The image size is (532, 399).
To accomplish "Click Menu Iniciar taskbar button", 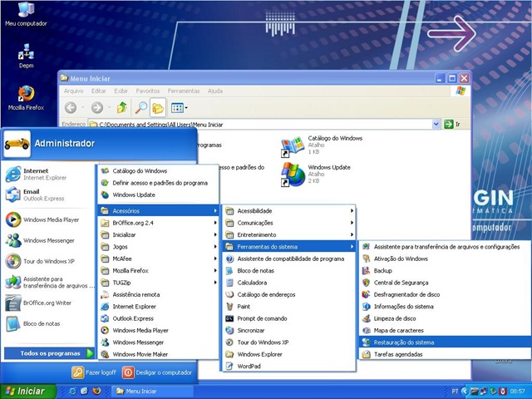I will 152,392.
